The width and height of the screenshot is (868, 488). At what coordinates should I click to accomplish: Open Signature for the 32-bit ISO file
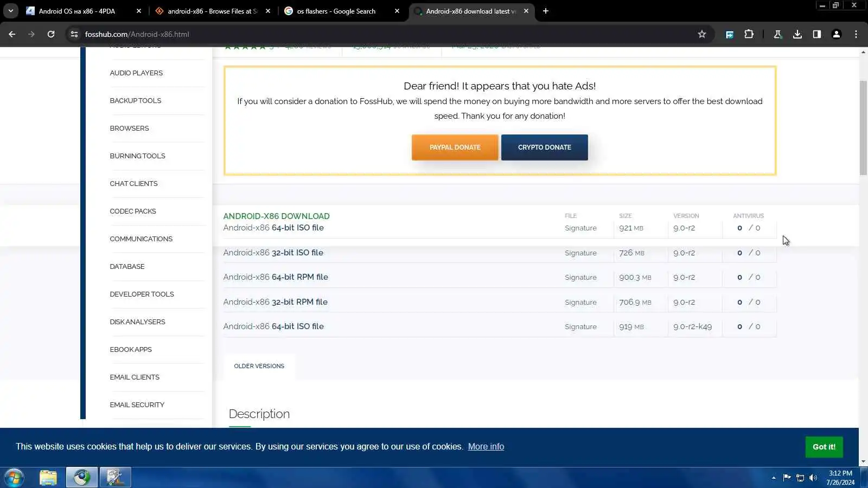[580, 253]
